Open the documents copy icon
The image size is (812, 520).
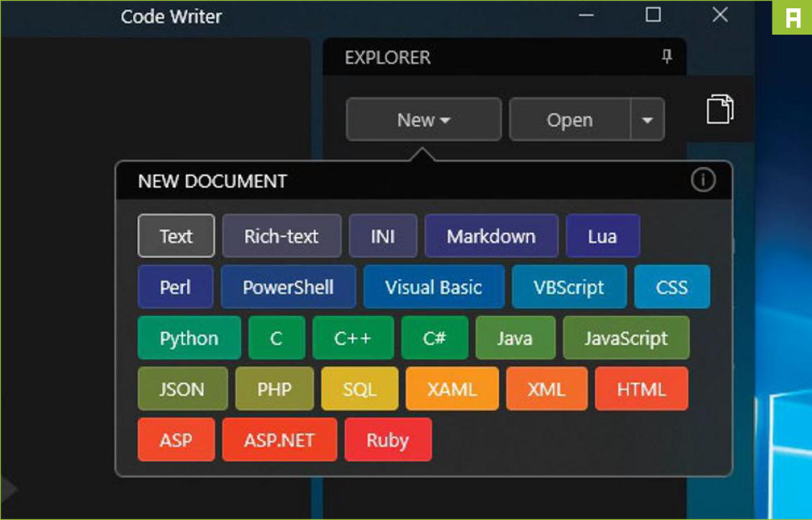pyautogui.click(x=720, y=109)
